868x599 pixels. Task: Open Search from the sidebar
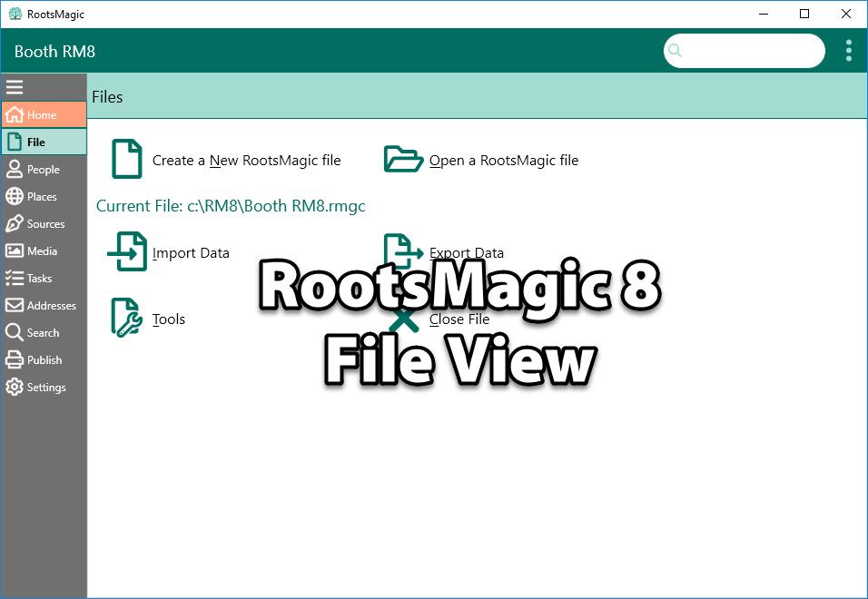pyautogui.click(x=44, y=332)
